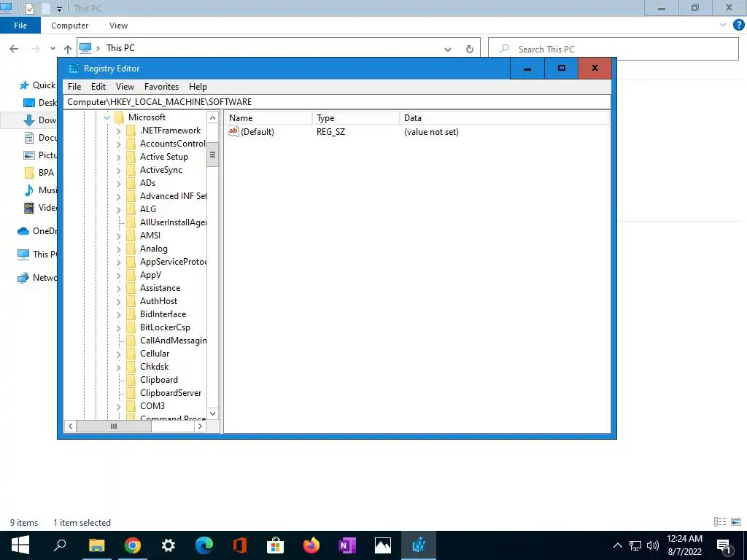This screenshot has height=560, width=747.
Task: Select the Clipboard key folder icon
Action: point(131,380)
